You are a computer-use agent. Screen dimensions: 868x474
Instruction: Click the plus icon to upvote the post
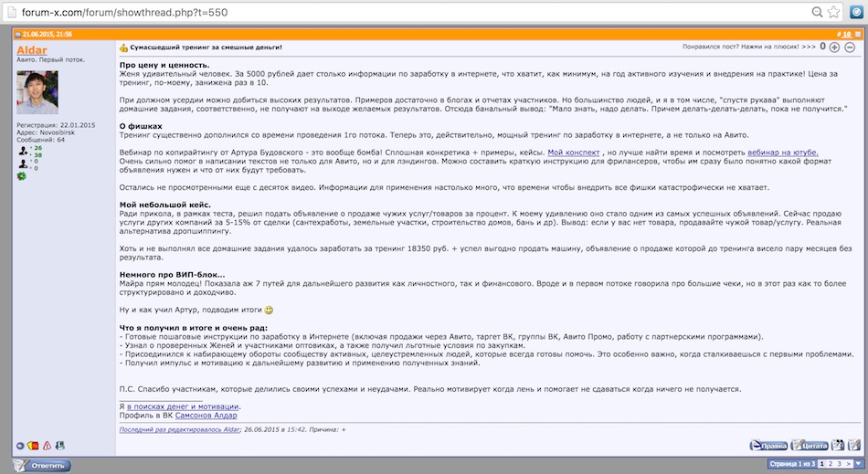[x=834, y=47]
